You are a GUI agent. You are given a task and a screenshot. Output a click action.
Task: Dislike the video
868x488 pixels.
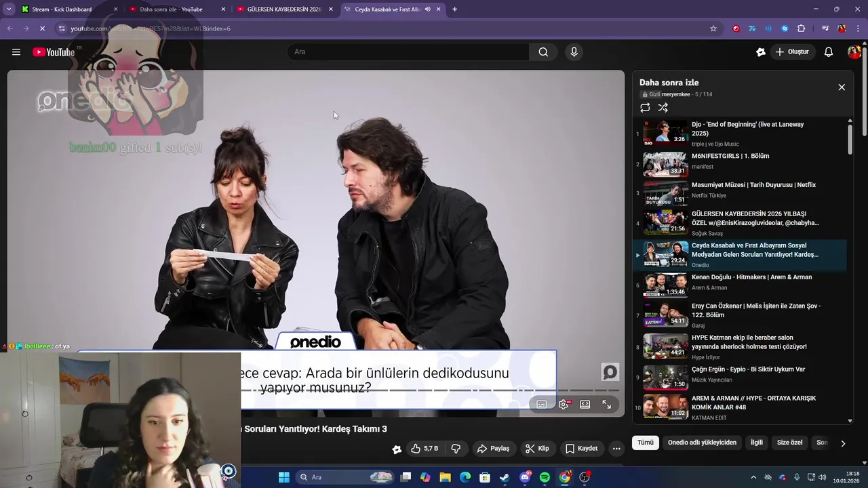pyautogui.click(x=456, y=449)
